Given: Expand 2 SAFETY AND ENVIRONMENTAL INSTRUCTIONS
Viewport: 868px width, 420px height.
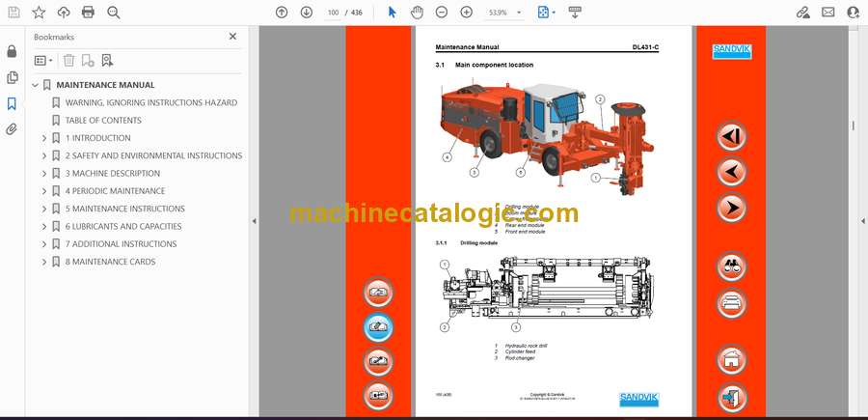Looking at the screenshot, I should point(44,155).
